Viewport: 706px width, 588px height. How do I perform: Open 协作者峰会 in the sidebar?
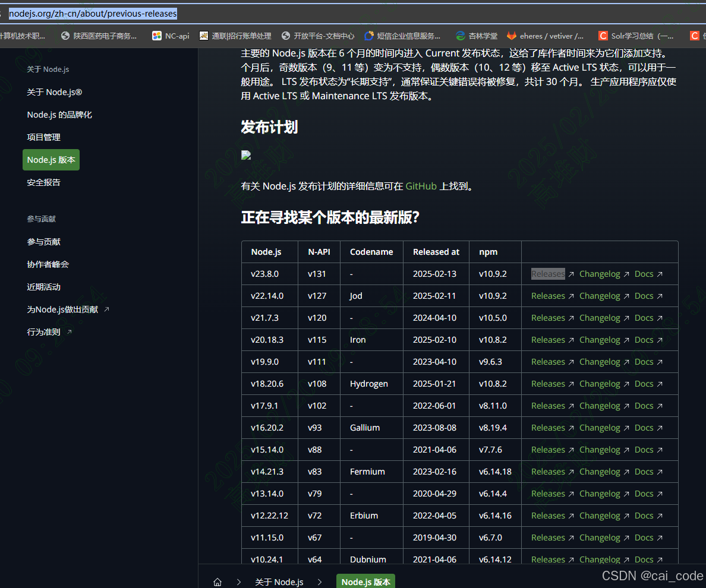(48, 264)
